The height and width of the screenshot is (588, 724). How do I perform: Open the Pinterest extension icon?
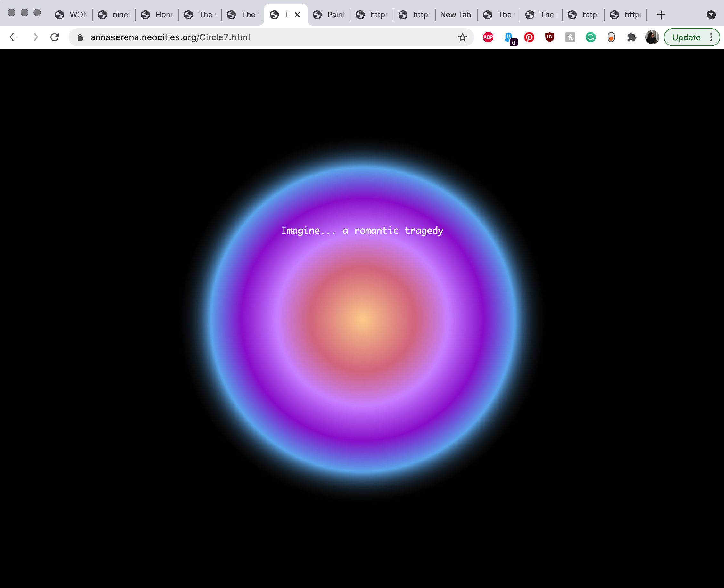point(529,37)
